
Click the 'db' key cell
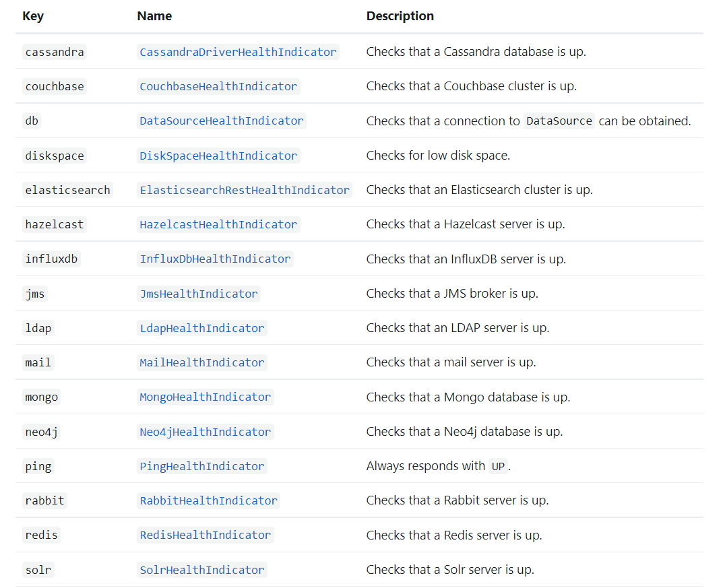point(32,121)
